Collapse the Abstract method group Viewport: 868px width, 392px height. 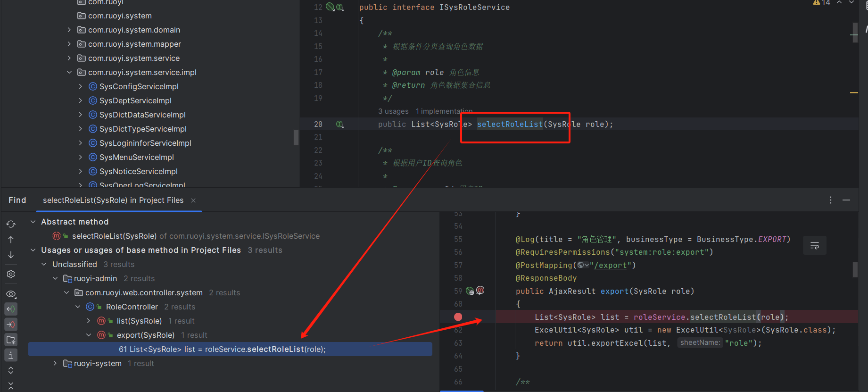coord(33,222)
